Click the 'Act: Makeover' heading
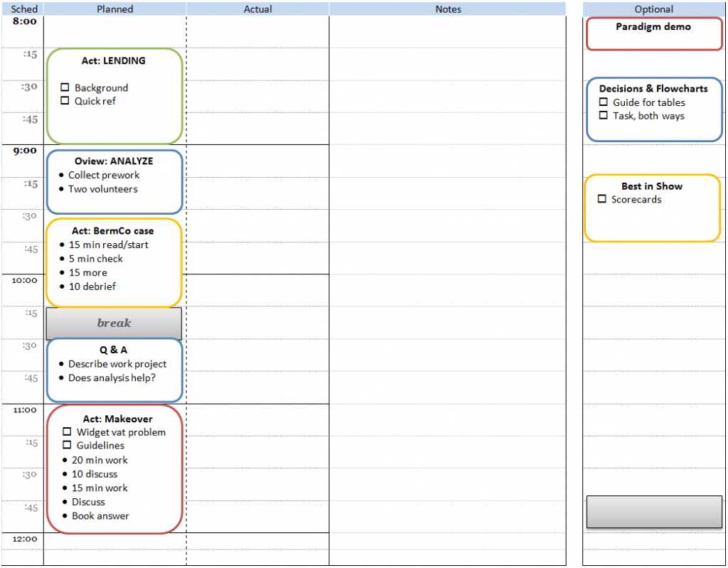 pyautogui.click(x=117, y=419)
